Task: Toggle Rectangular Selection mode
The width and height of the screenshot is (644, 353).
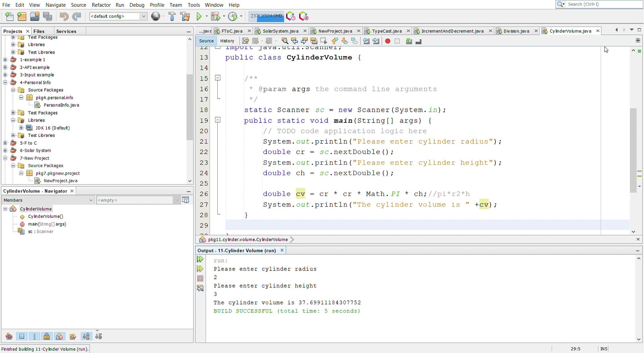Action: pos(324,41)
